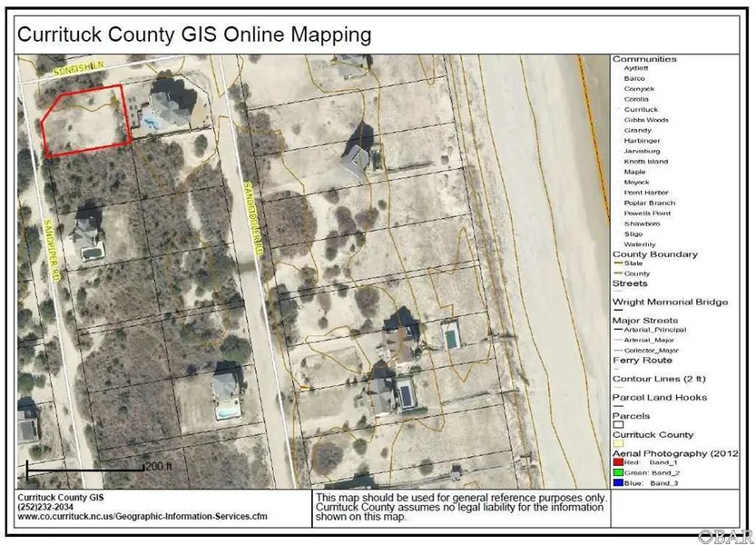Click the Contour Lines (2 ft) legend entry

click(663, 378)
